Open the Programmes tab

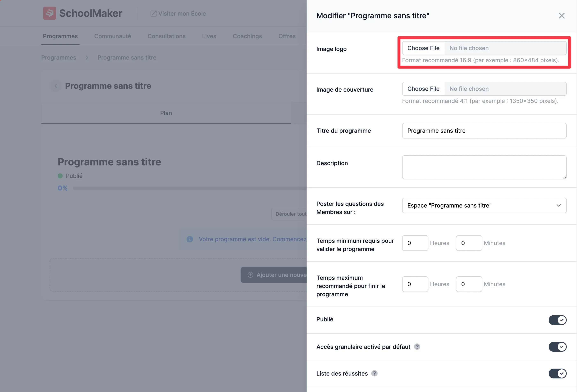point(60,36)
